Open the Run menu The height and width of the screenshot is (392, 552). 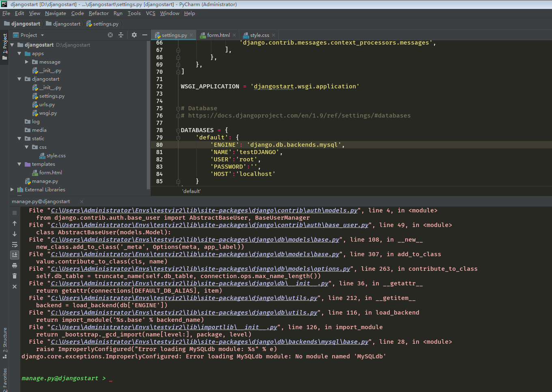coord(118,13)
